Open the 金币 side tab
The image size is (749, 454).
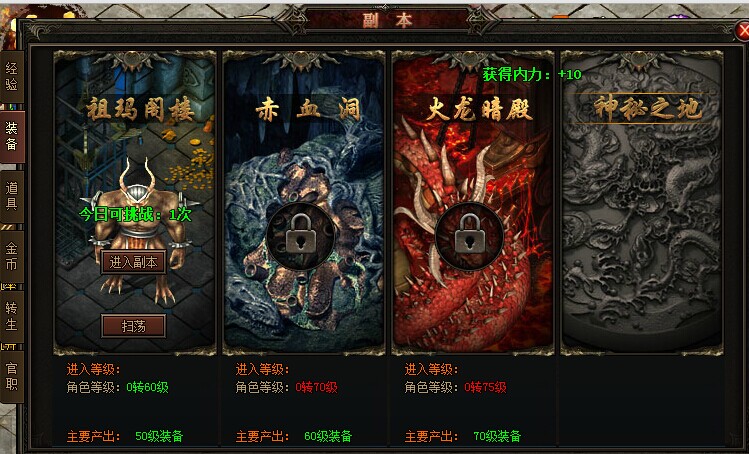point(11,256)
